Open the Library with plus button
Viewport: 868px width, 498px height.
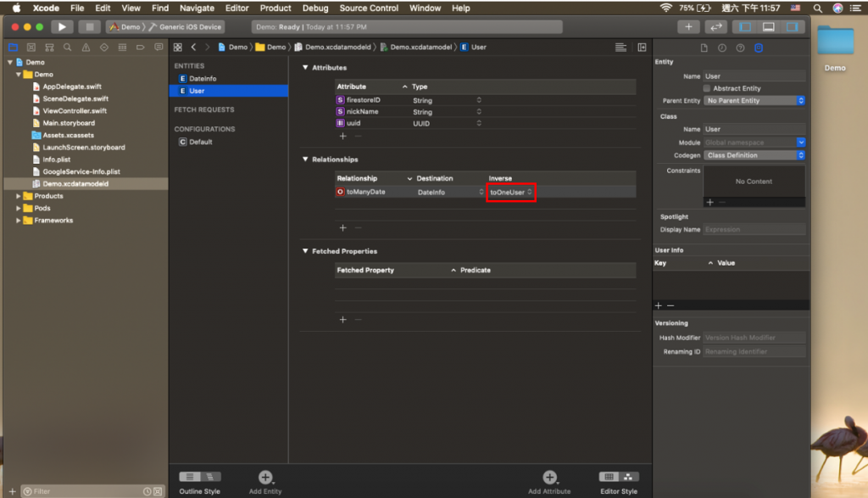688,26
